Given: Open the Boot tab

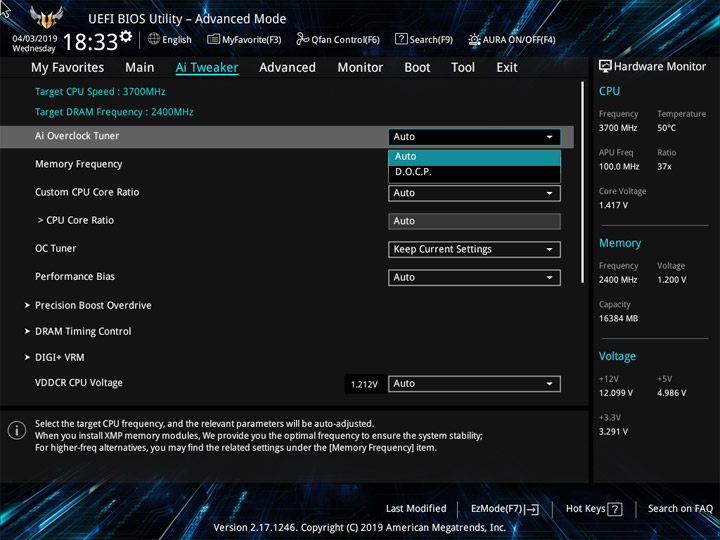Looking at the screenshot, I should pos(417,68).
